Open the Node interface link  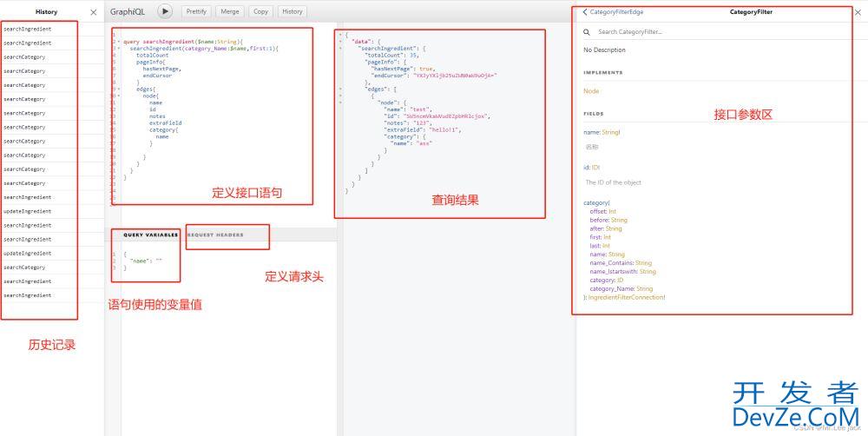click(591, 91)
